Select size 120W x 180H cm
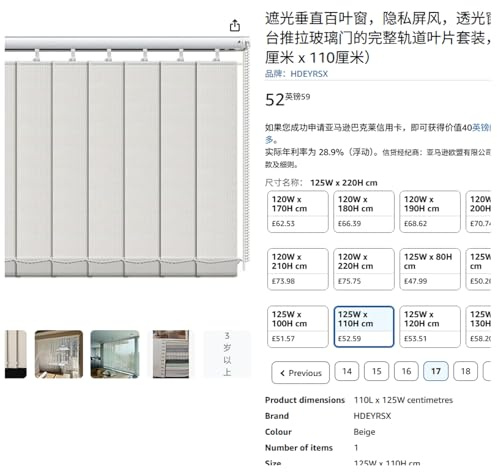 pos(364,212)
